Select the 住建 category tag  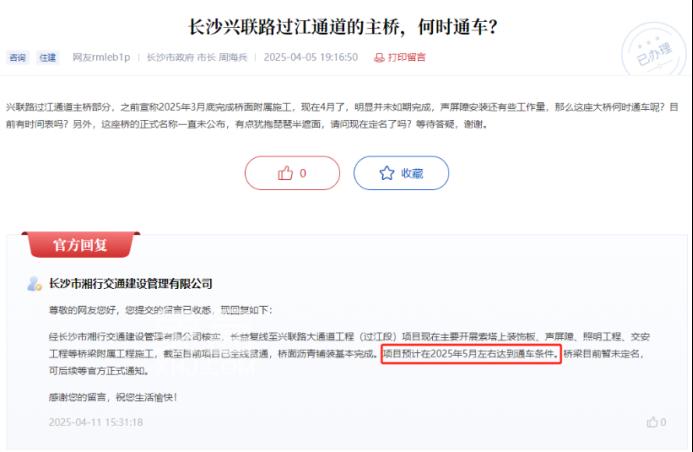point(47,57)
